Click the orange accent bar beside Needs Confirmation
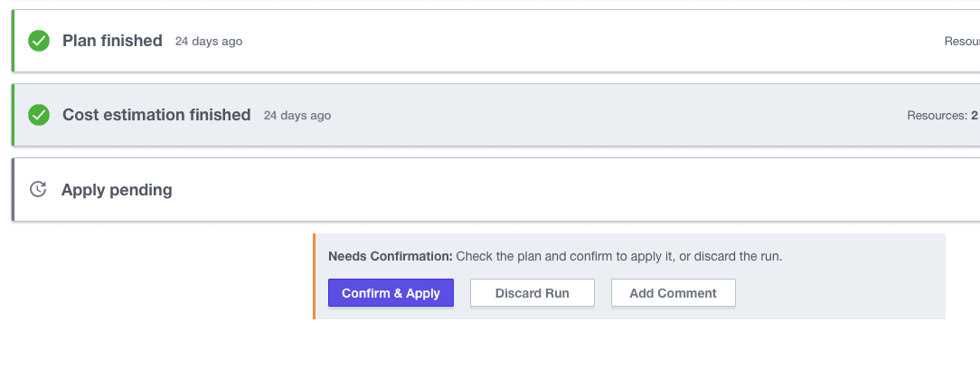This screenshot has height=370, width=980. coord(314,276)
